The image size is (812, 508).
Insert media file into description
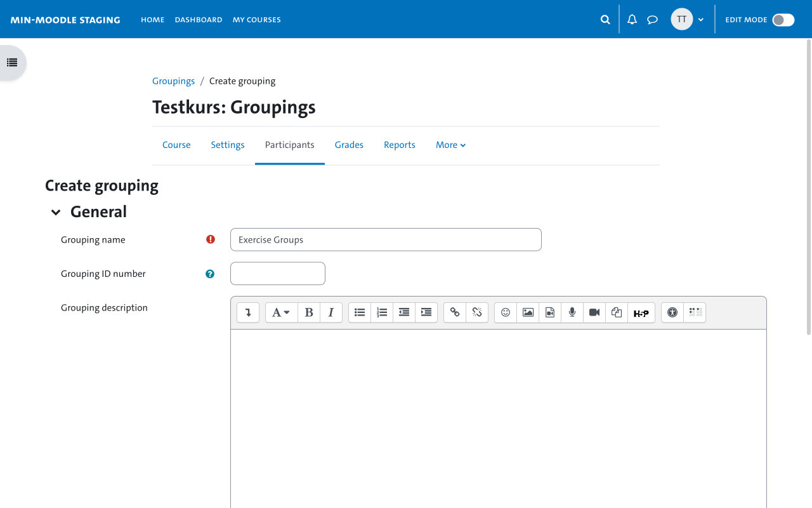pyautogui.click(x=550, y=312)
